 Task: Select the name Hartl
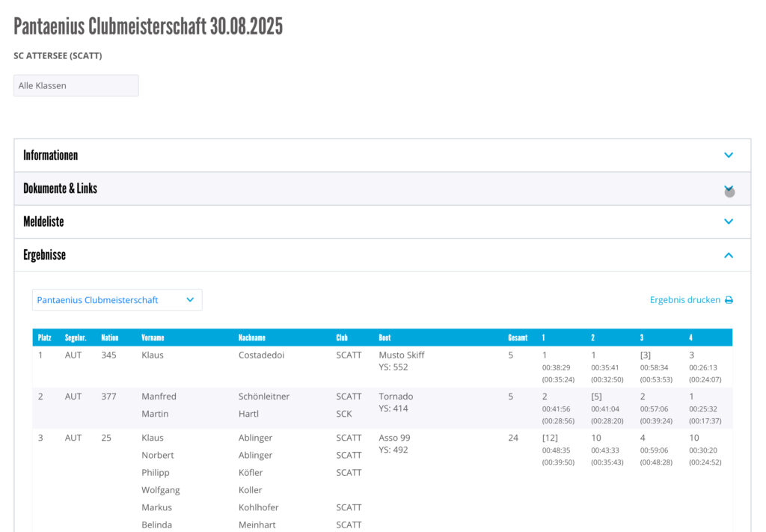[x=248, y=414]
